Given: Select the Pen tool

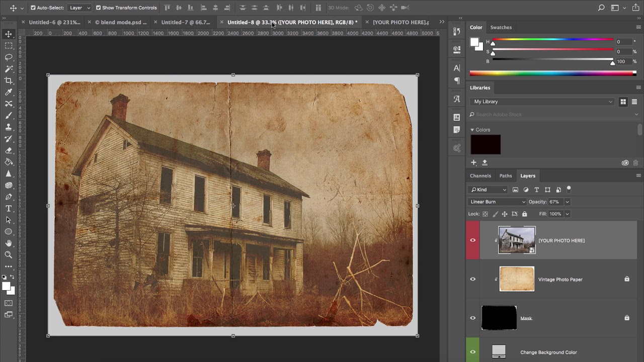Looking at the screenshot, I should (x=9, y=197).
